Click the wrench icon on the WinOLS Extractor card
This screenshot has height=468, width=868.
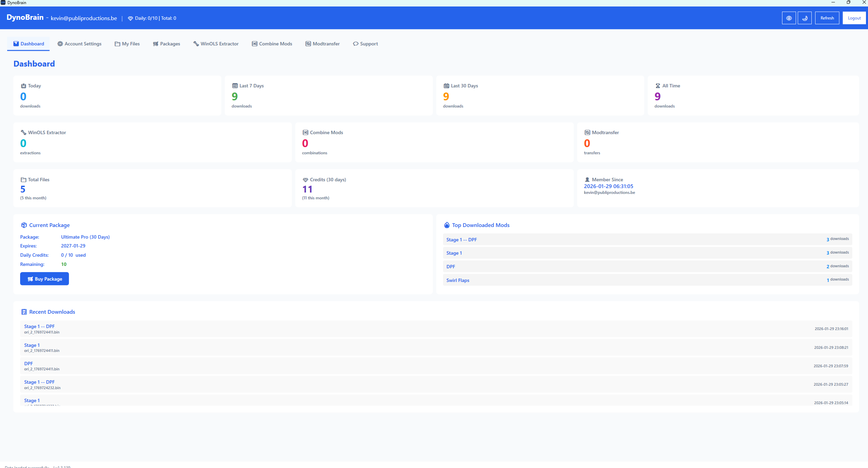23,132
